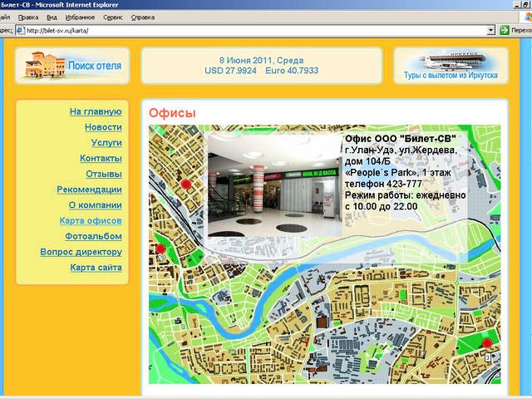Click the телефон 423-777 text
532x399 pixels.
[x=383, y=184]
